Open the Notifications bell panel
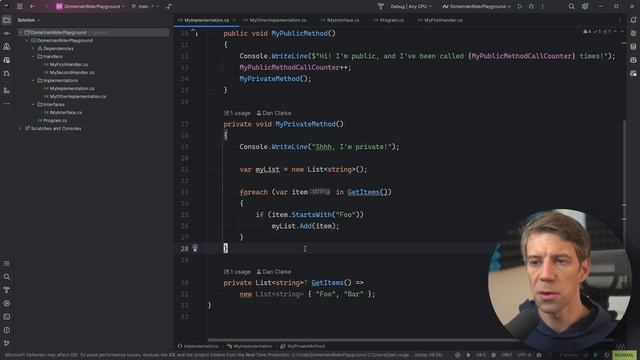The width and height of the screenshot is (640, 360). pos(633,20)
